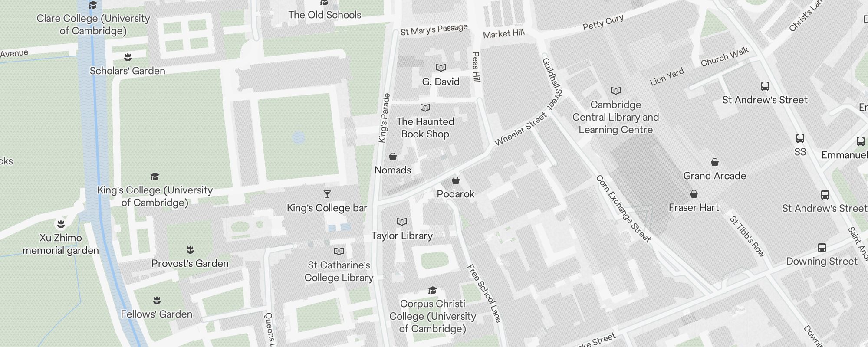Viewport: 868px width, 347px height.
Task: Open The Haunted Book Shop book icon
Action: 425,108
